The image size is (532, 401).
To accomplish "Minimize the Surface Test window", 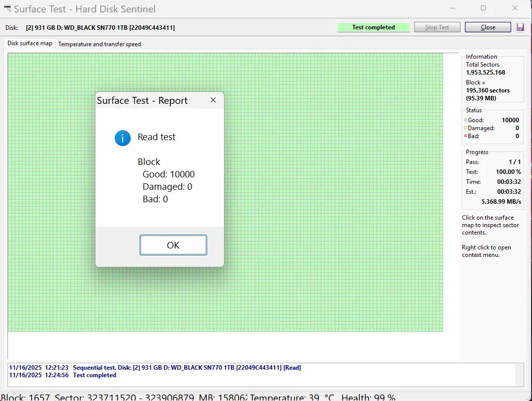I will tap(453, 8).
